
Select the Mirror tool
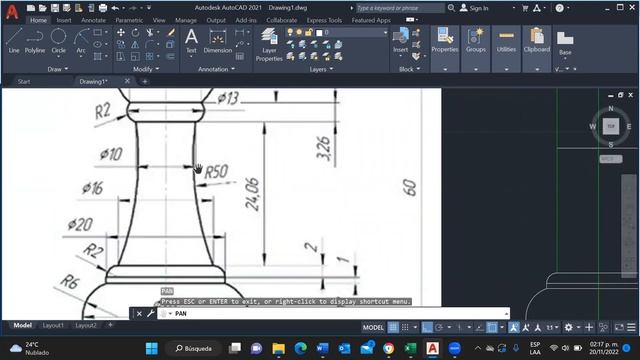point(135,44)
